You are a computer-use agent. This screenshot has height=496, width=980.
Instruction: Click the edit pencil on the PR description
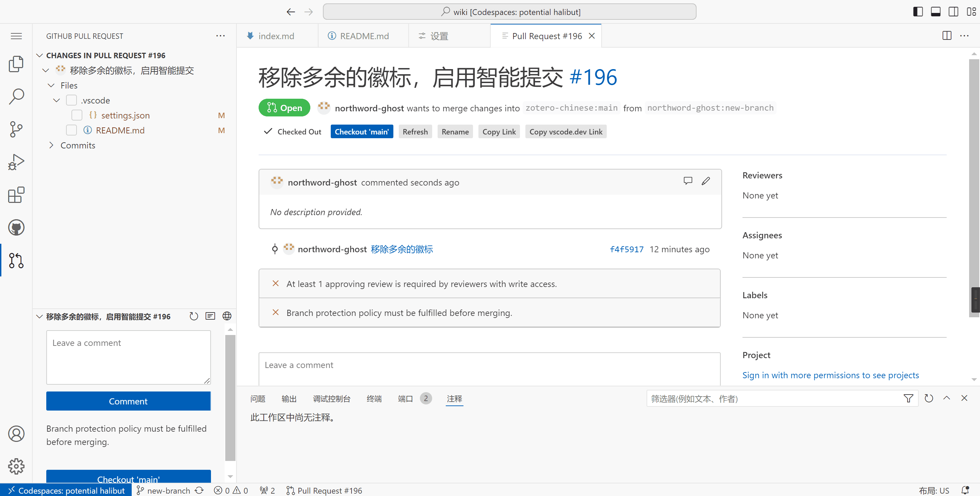[x=706, y=181]
